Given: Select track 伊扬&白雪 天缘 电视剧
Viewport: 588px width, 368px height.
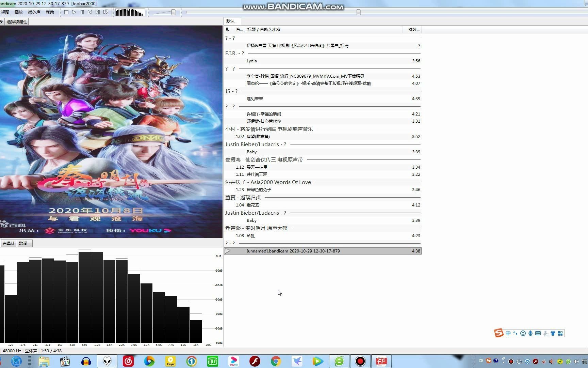Looking at the screenshot, I should coord(322,46).
